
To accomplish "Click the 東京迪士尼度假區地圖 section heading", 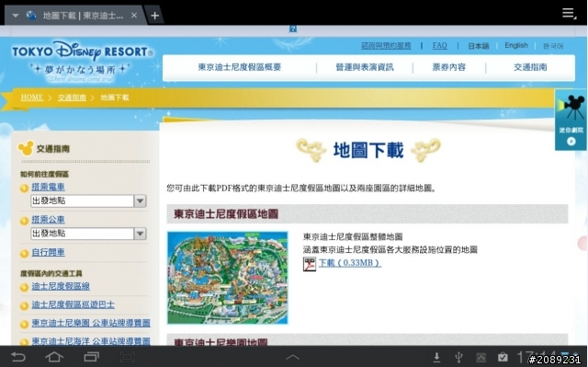I will [x=226, y=214].
